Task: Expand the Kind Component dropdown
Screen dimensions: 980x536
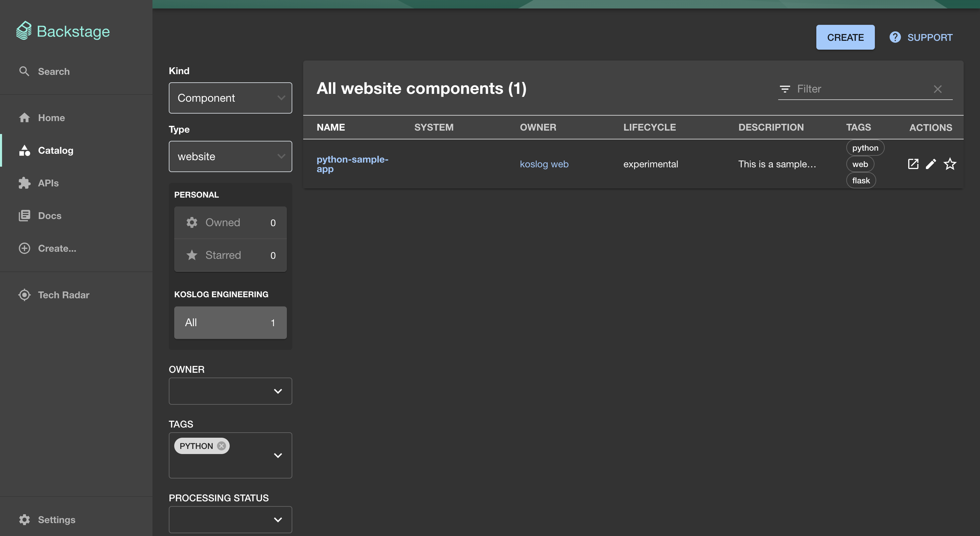Action: 230,98
